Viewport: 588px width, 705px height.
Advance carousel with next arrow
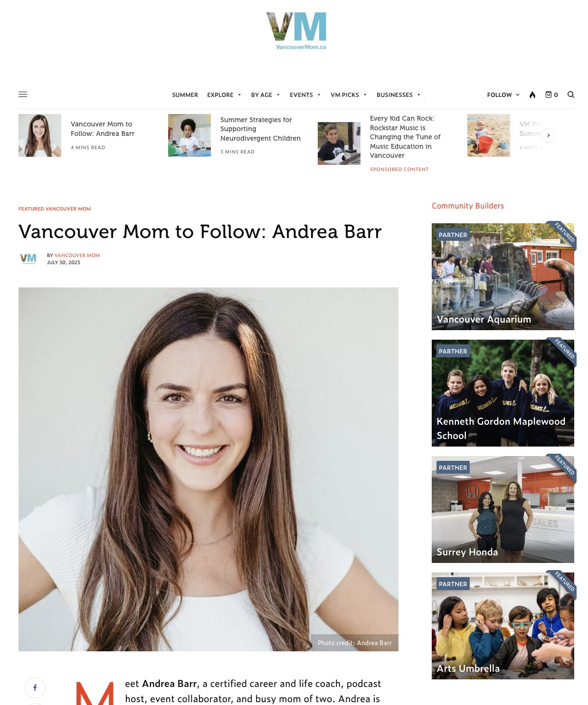548,135
